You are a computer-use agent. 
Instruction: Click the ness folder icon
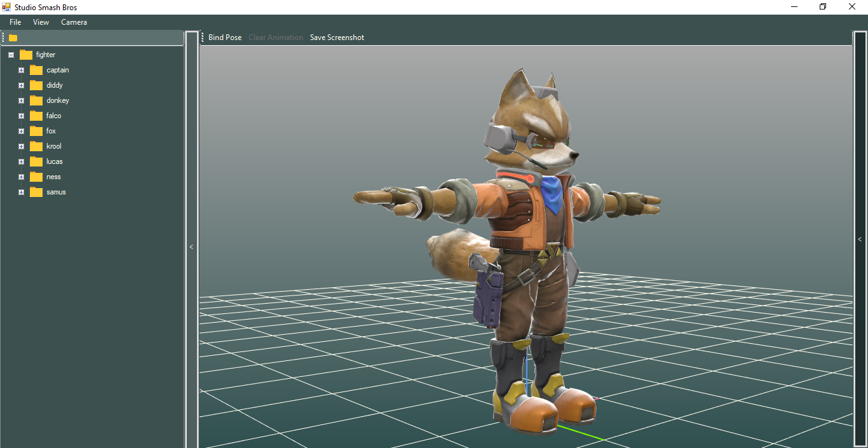click(x=36, y=177)
